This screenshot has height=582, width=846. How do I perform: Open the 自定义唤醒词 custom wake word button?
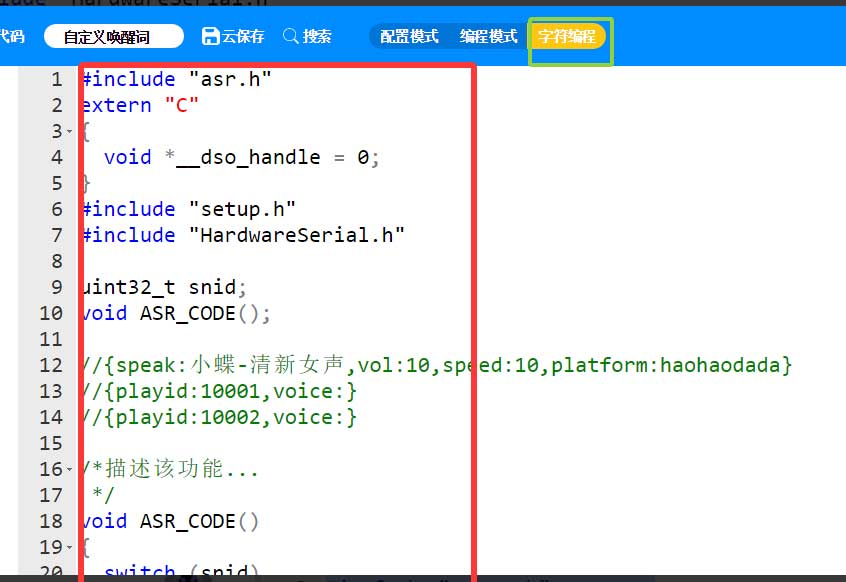click(x=114, y=37)
